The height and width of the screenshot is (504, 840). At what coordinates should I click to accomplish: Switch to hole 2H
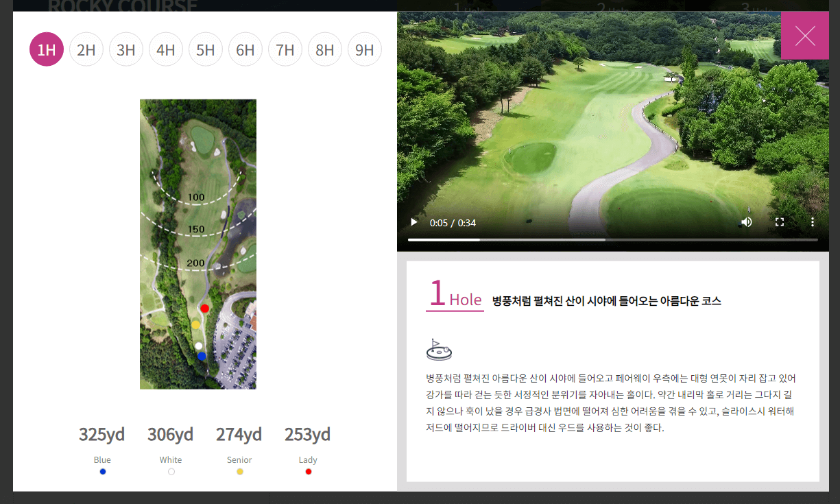86,49
